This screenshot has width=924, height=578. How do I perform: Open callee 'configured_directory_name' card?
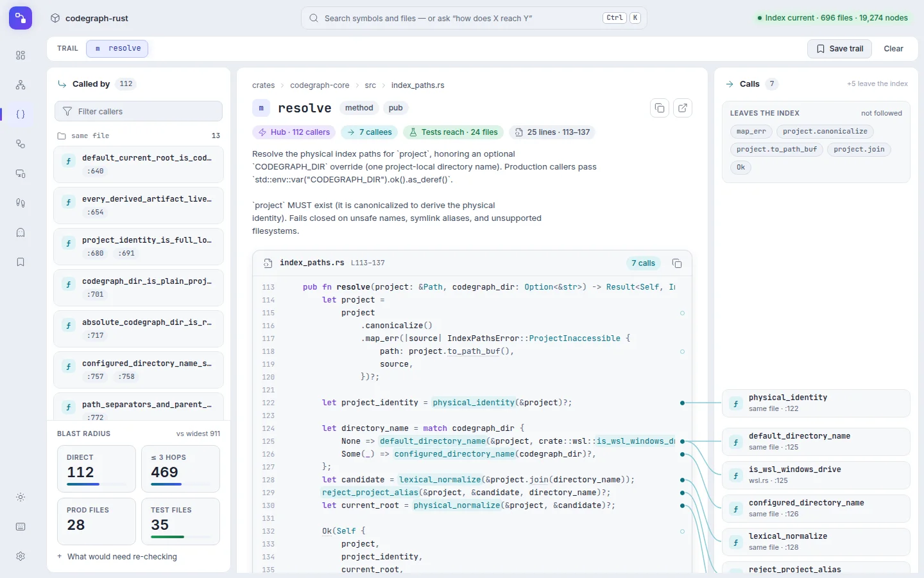coord(816,508)
